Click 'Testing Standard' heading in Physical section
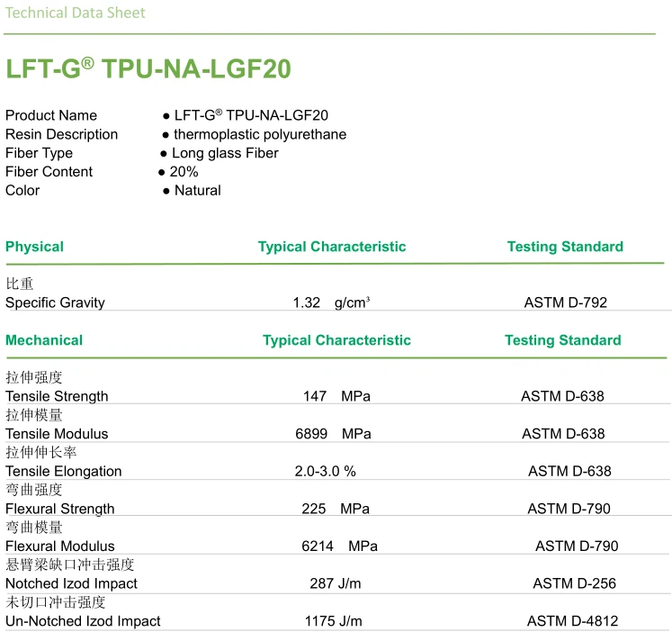The image size is (672, 632). [565, 247]
